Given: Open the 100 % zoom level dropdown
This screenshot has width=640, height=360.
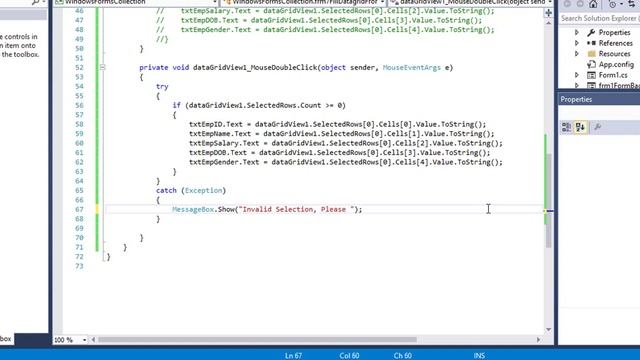Looking at the screenshot, I should click(x=84, y=340).
